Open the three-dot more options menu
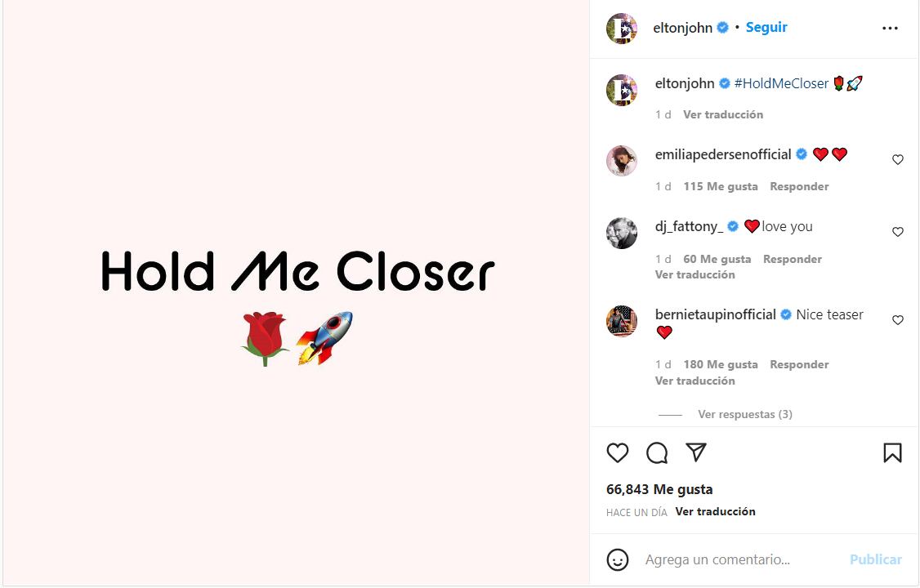920x588 pixels. click(890, 29)
